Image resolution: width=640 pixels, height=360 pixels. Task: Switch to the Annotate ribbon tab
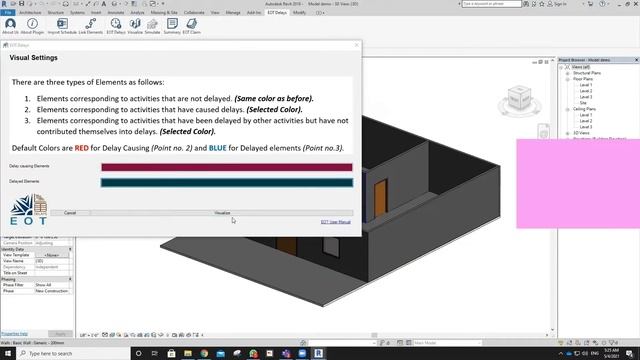pos(116,13)
